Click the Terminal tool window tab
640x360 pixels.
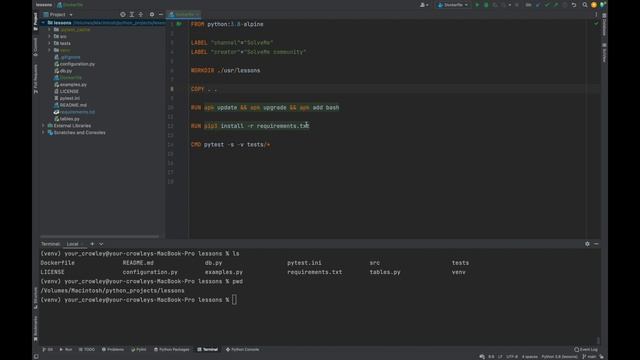[x=207, y=349]
